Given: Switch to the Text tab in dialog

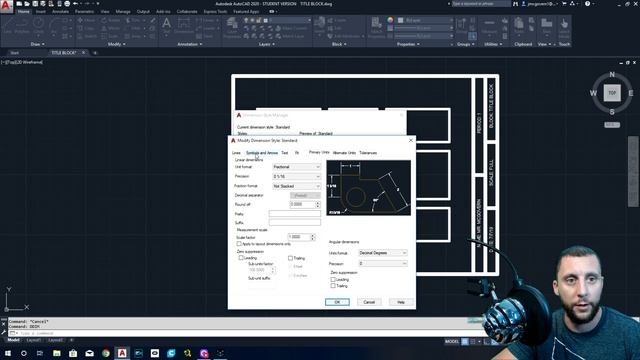Looking at the screenshot, I should [x=284, y=153].
